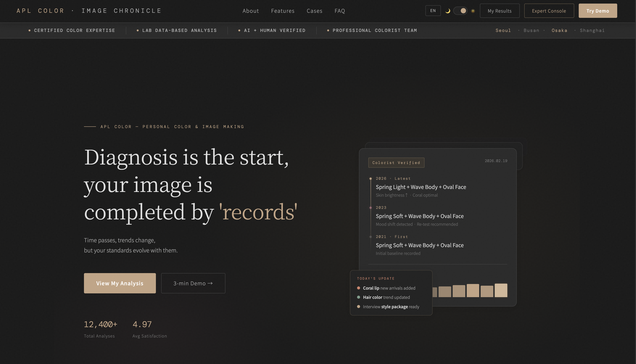Select the 2023 timeline entry dot
This screenshot has height=364, width=636.
click(371, 208)
